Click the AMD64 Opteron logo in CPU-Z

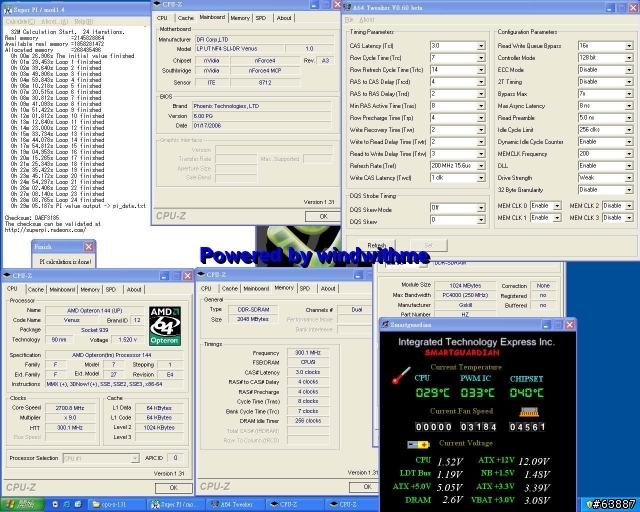pos(165,326)
